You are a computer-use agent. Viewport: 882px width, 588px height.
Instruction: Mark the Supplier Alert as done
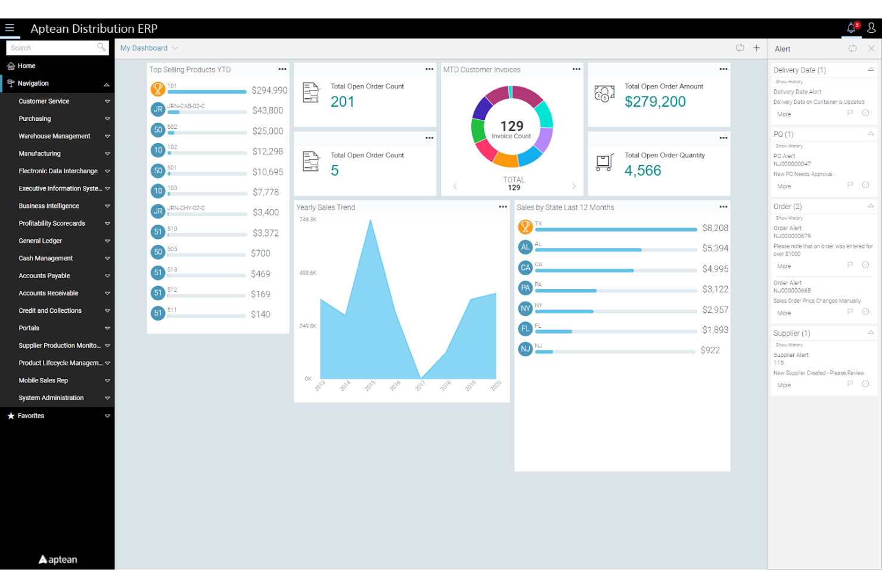(866, 384)
